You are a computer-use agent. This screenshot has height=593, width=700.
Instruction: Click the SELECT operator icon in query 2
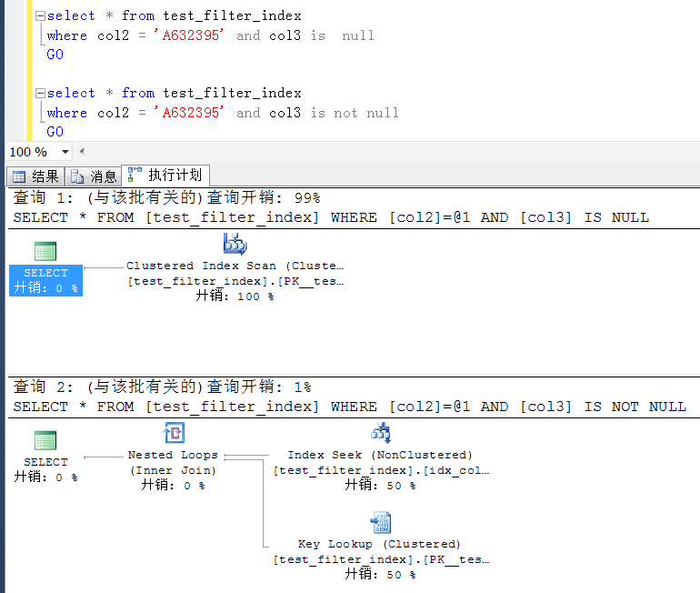pos(45,441)
